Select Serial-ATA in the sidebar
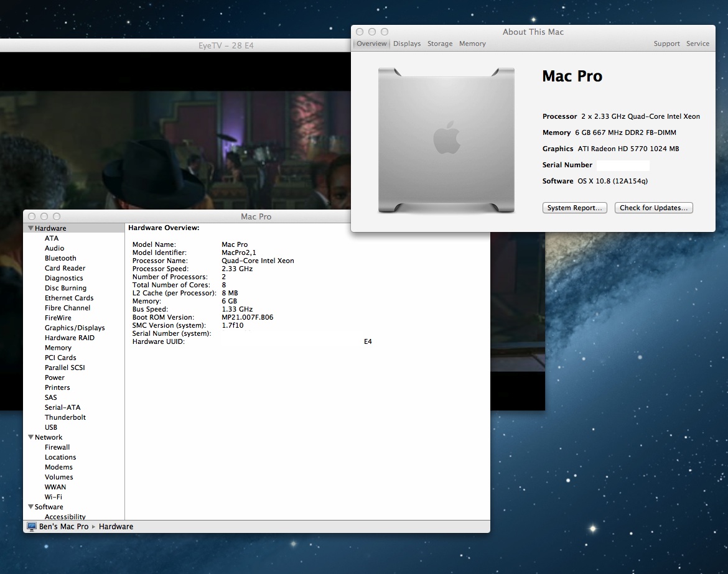 (x=62, y=407)
